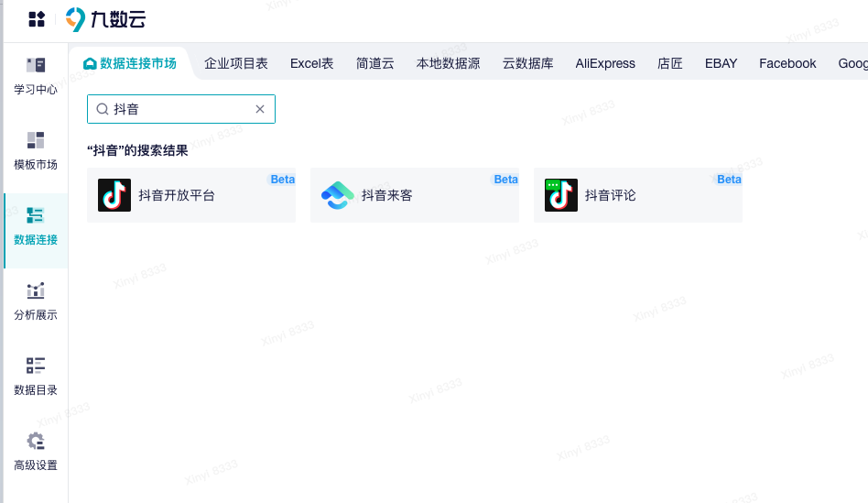
Task: Switch to 企业项目表 tab
Action: (236, 64)
